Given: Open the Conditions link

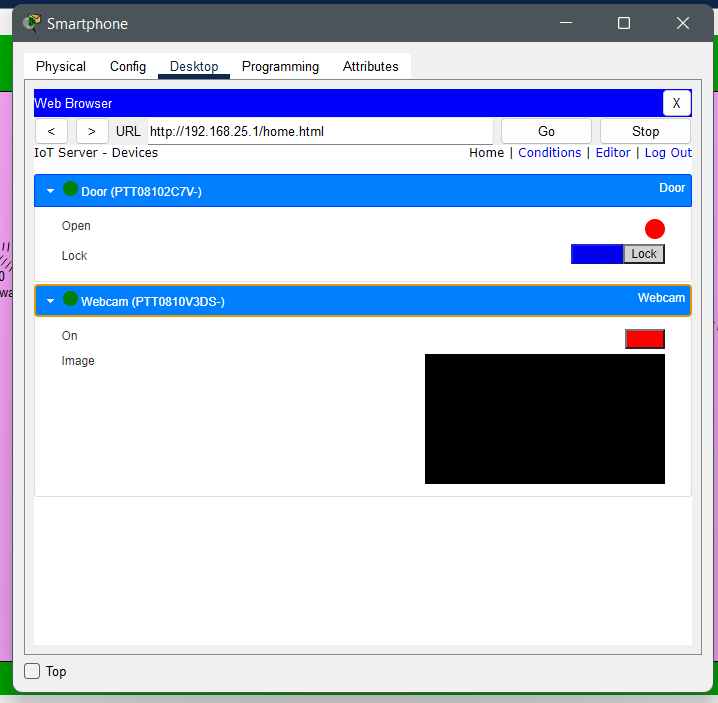Looking at the screenshot, I should point(549,153).
